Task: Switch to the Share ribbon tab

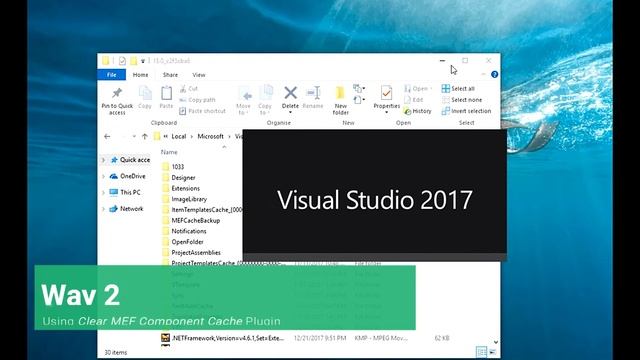Action: pyautogui.click(x=170, y=75)
